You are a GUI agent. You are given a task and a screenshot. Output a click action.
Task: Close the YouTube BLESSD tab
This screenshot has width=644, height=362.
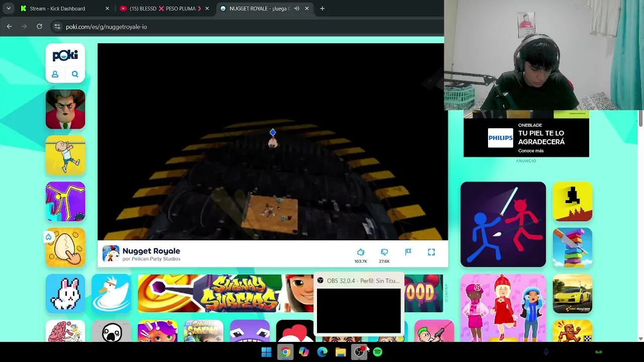point(207,9)
